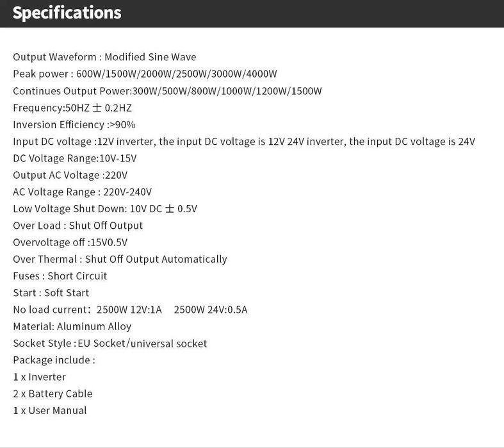Click the Socket Style EU Socket line
Image resolution: width=504 pixels, height=448 pixels.
(110, 344)
